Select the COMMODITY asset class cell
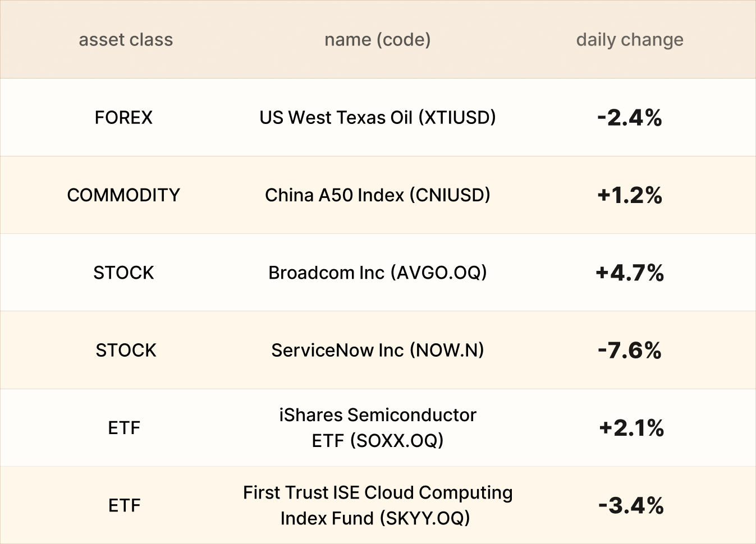This screenshot has width=756, height=544. 123,195
